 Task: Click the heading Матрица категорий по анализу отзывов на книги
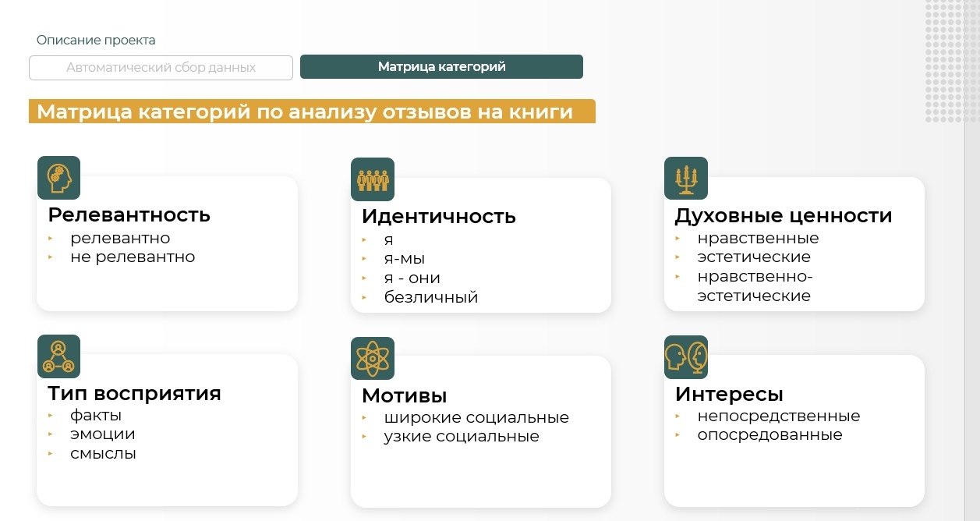pyautogui.click(x=305, y=112)
